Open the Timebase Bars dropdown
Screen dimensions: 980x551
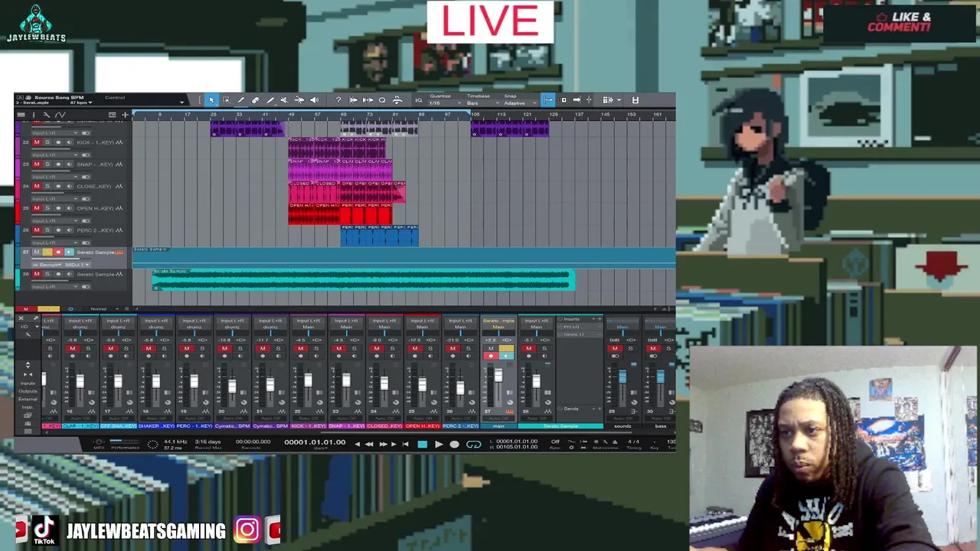[x=483, y=103]
